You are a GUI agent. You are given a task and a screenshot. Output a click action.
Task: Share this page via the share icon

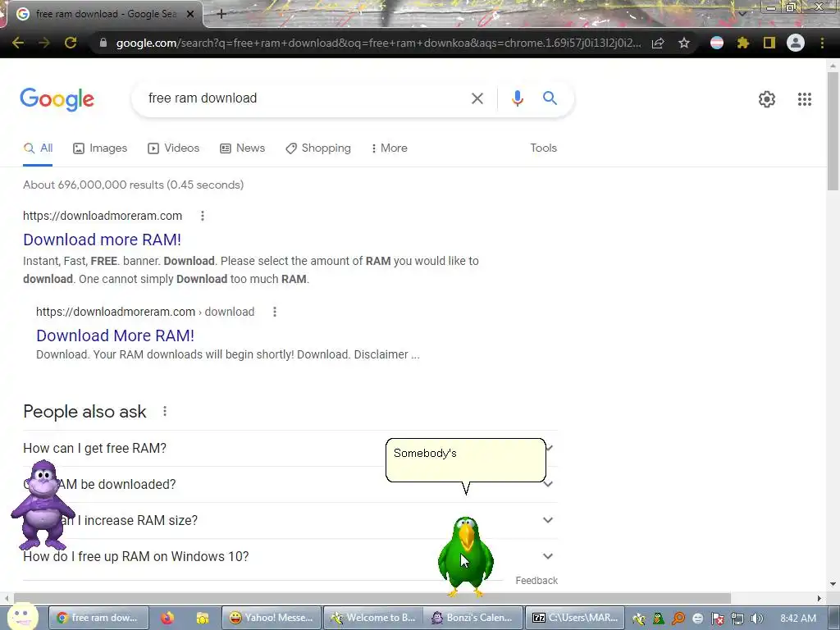point(658,43)
